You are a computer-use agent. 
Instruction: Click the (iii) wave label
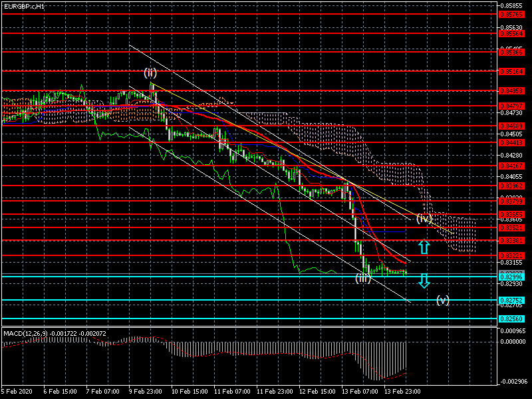(362, 279)
